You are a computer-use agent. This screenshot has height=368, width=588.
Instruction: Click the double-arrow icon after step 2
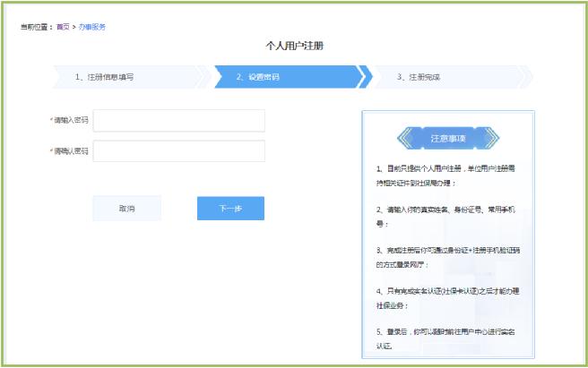coord(364,77)
